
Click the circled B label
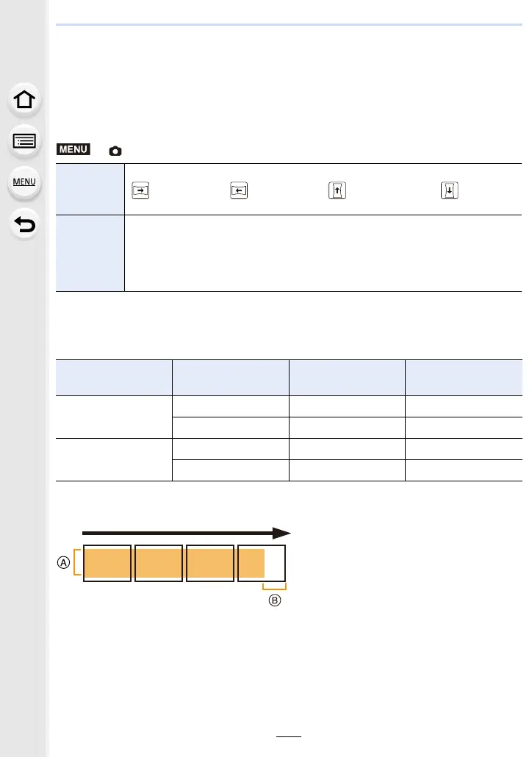click(275, 600)
